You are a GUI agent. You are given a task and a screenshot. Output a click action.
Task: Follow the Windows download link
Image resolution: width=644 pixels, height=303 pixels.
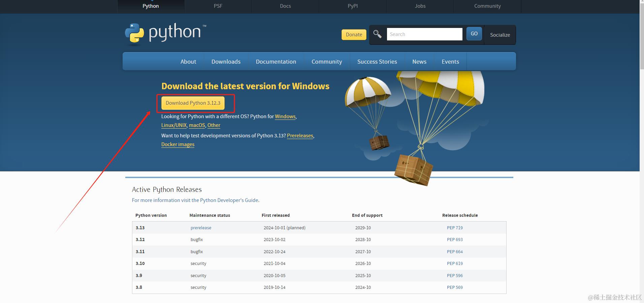click(285, 116)
